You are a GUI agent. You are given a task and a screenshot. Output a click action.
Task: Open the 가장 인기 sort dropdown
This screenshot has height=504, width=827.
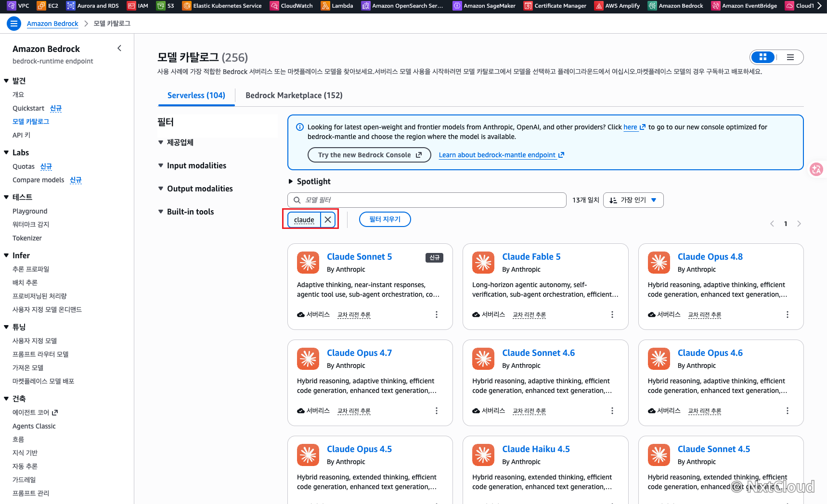(633, 200)
